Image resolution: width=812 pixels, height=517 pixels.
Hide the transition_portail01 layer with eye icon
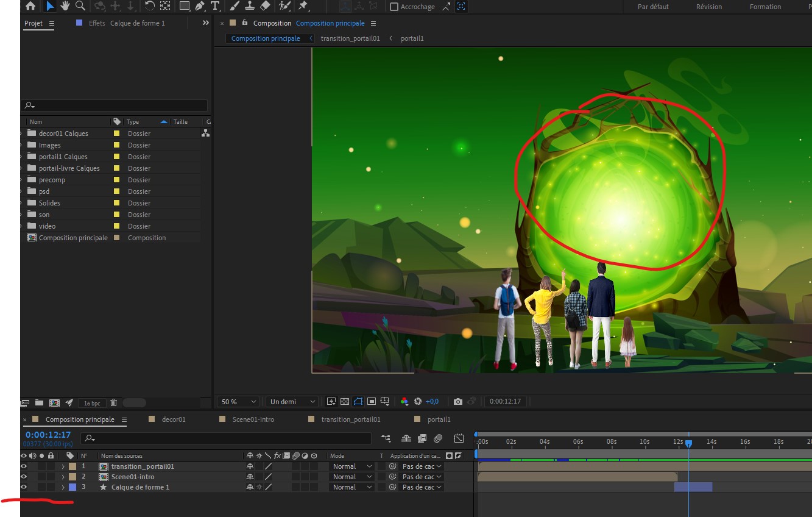24,466
